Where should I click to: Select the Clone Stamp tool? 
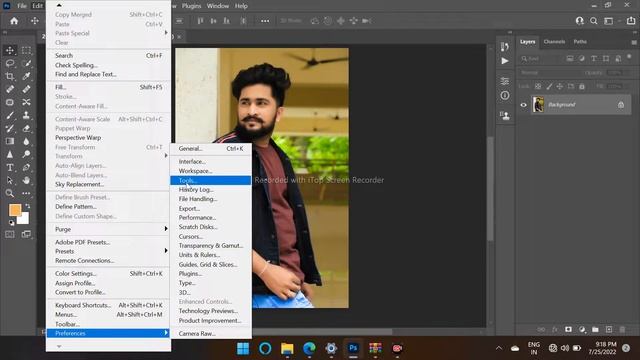[26, 116]
